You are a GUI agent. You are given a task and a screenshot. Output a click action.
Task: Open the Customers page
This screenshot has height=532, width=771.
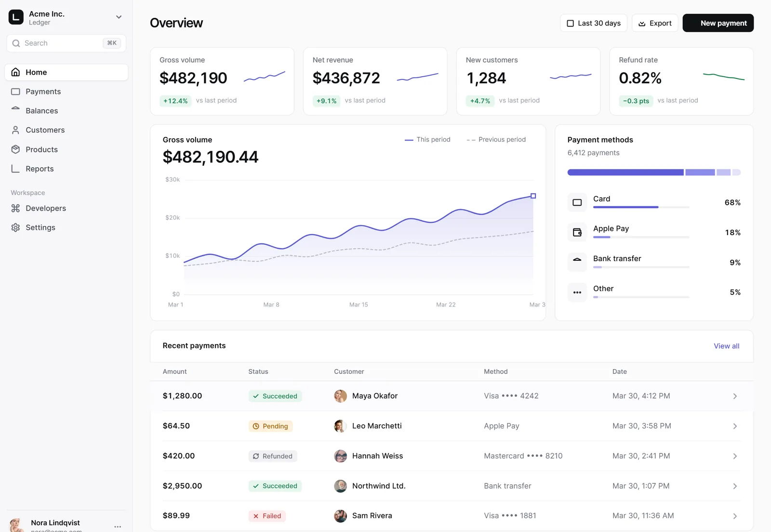[x=66, y=130]
